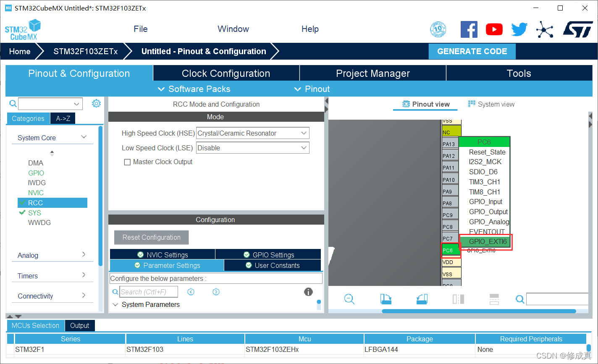The image size is (598, 364).
Task: Open the Pinout dropdown menu
Action: coord(312,89)
